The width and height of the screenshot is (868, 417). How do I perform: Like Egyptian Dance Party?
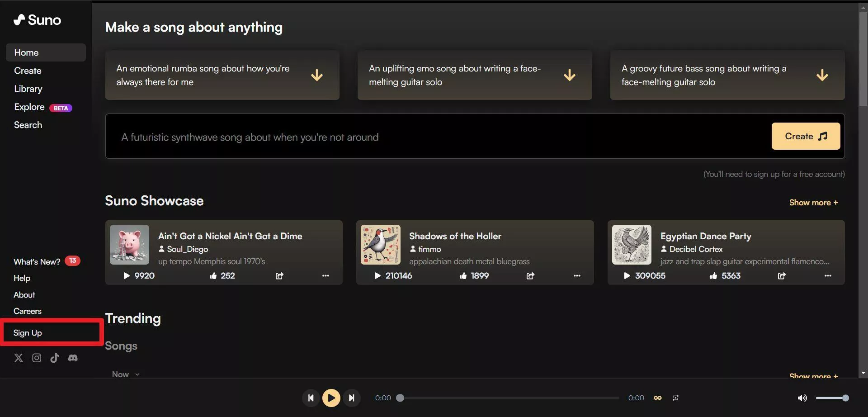point(713,276)
